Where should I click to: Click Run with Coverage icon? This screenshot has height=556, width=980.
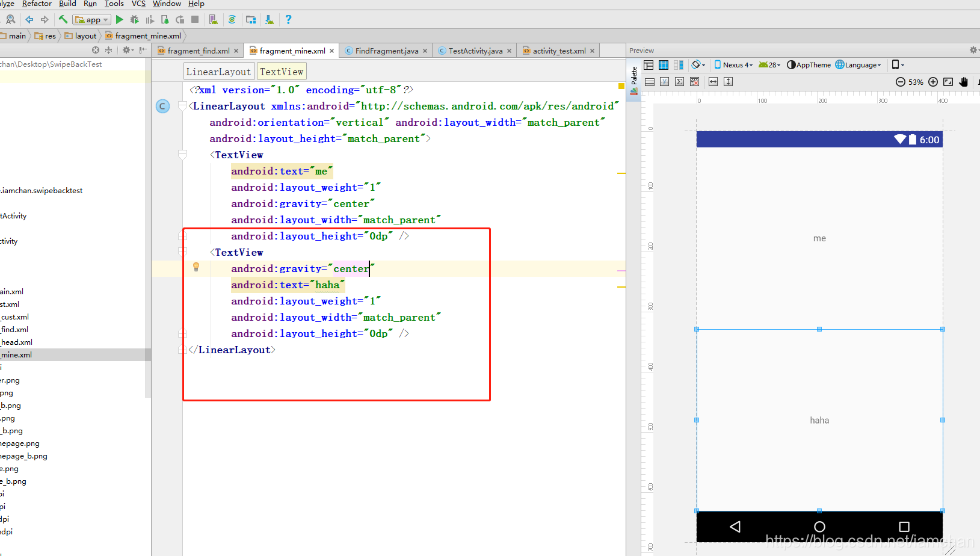point(150,19)
